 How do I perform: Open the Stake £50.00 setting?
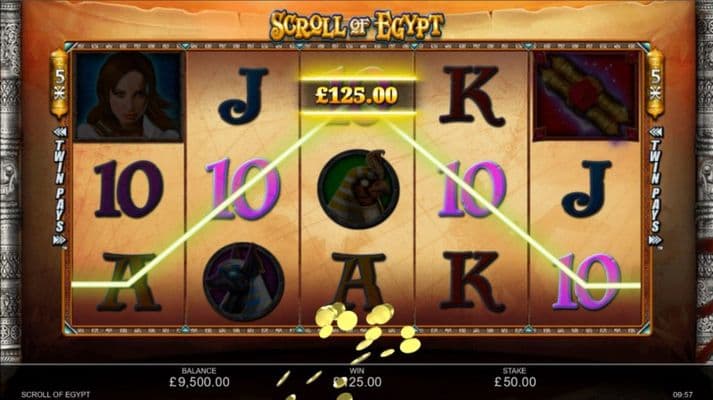pyautogui.click(x=515, y=378)
